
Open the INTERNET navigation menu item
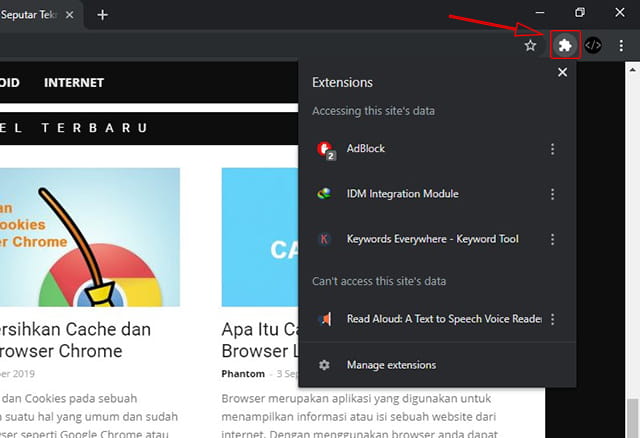pos(74,82)
